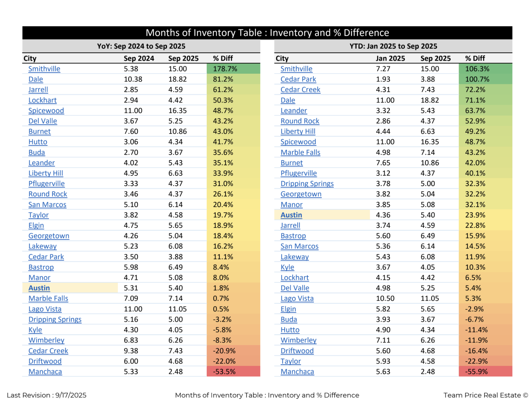This screenshot has width=532, height=404.
Task: Click the Jan 2025 column header
Action: point(390,58)
